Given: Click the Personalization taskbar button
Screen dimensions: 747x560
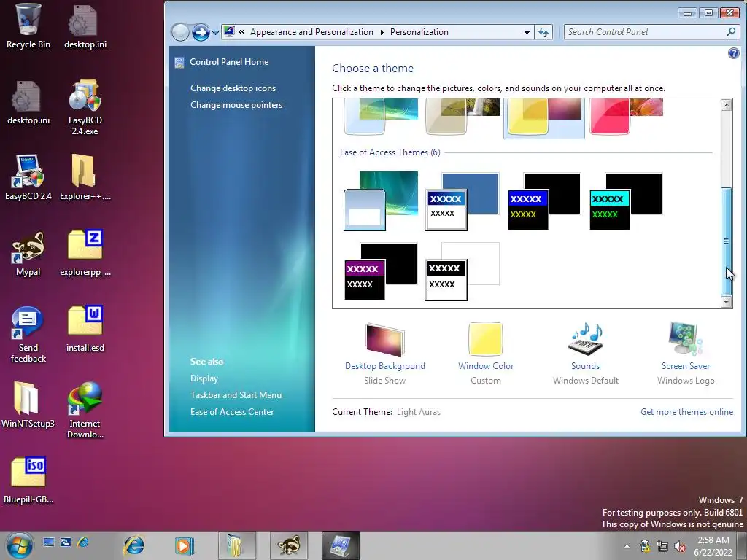Looking at the screenshot, I should pyautogui.click(x=340, y=545).
